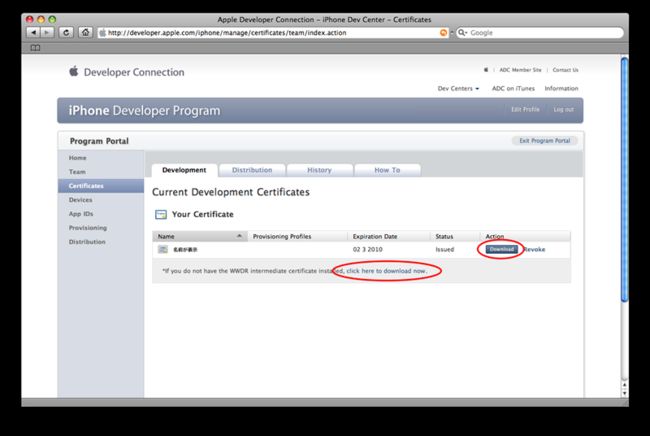Viewport: 650px width, 436px height.
Task: Open the ADC Member Site link
Action: [x=520, y=70]
